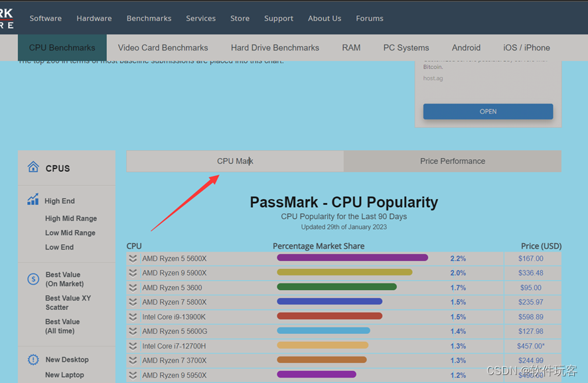Expand the AMD Ryzen 7 5800X row chevron

point(133,302)
